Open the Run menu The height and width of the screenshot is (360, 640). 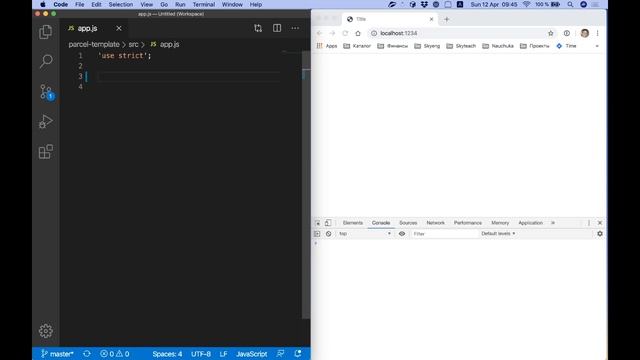pyautogui.click(x=180, y=4)
